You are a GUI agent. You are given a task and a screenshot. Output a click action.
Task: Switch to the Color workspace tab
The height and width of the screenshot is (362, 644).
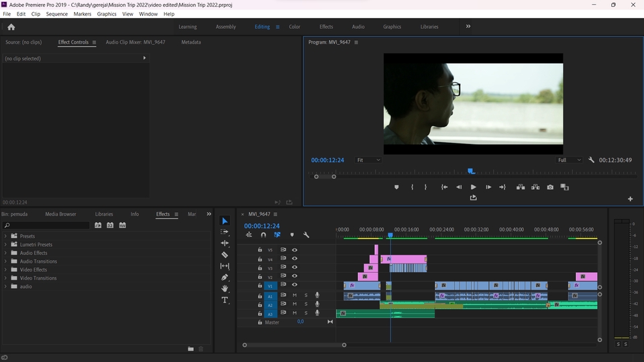294,27
